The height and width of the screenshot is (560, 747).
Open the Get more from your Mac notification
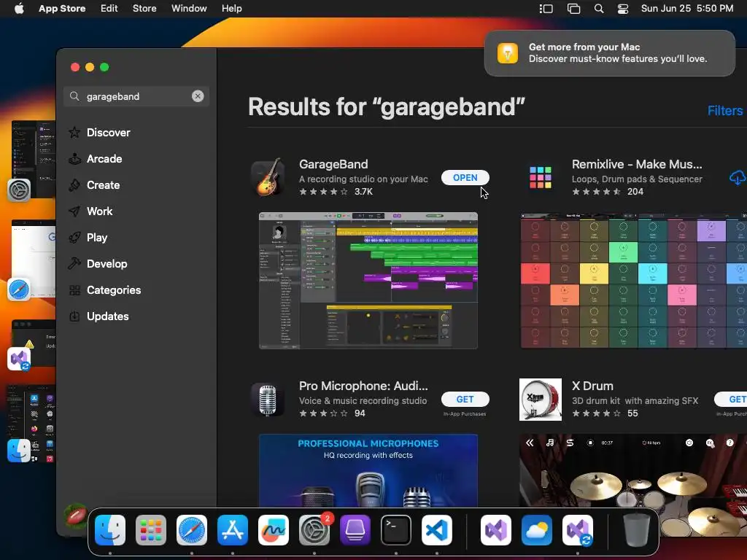[x=609, y=52]
